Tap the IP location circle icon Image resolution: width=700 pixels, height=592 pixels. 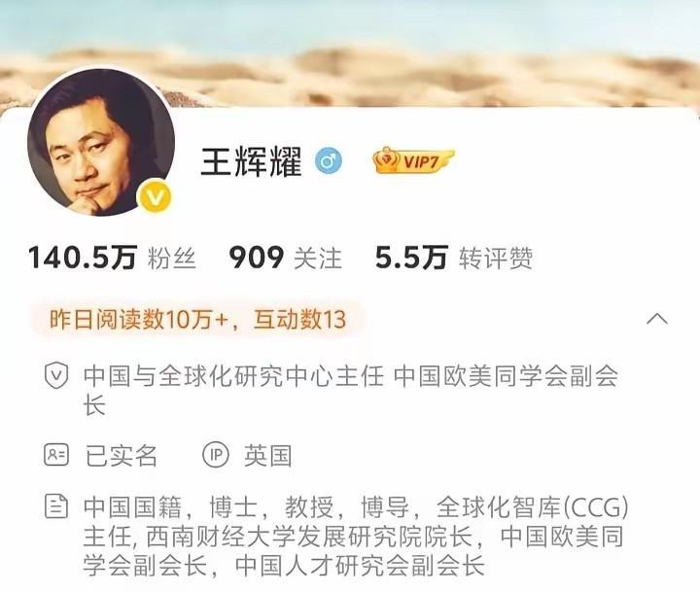(216, 455)
